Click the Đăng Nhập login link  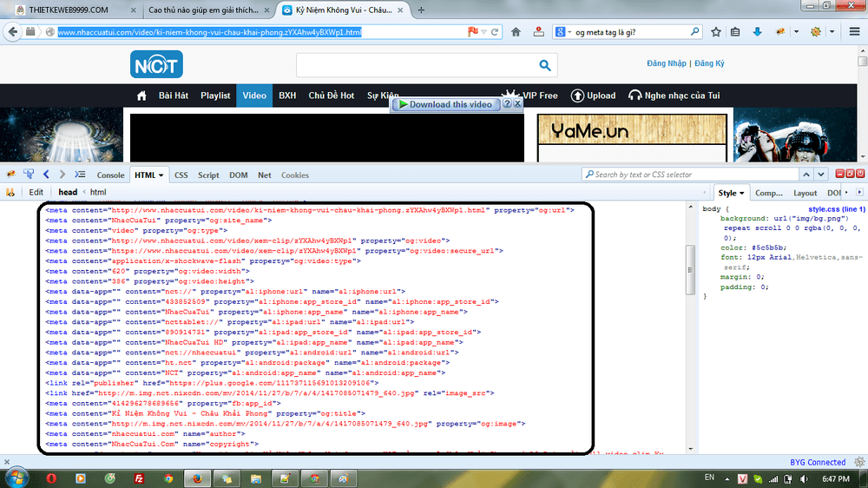pyautogui.click(x=667, y=63)
